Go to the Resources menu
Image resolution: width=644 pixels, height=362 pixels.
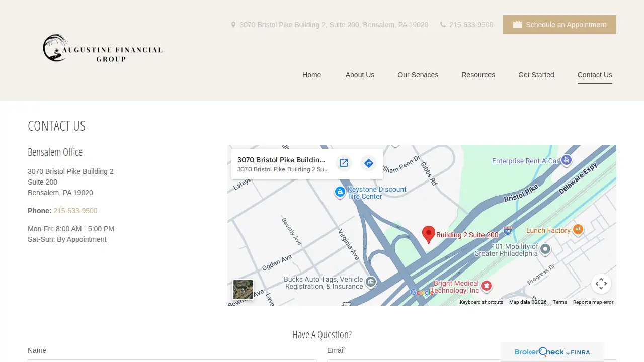pyautogui.click(x=478, y=75)
